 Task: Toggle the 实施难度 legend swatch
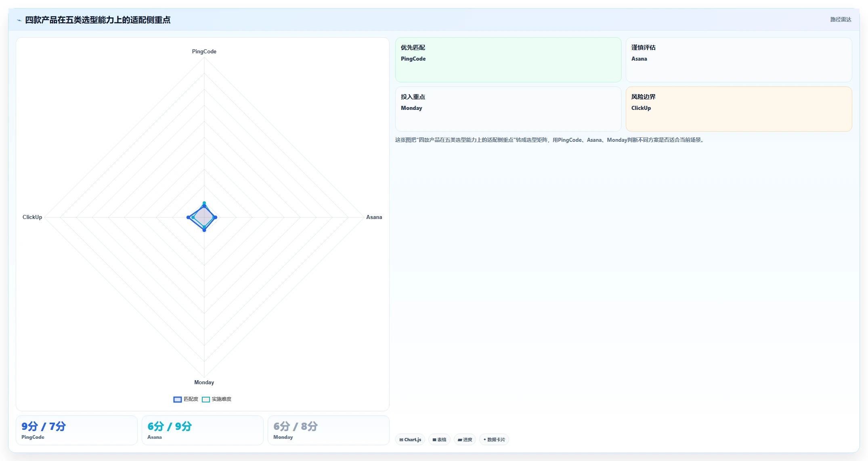click(206, 399)
